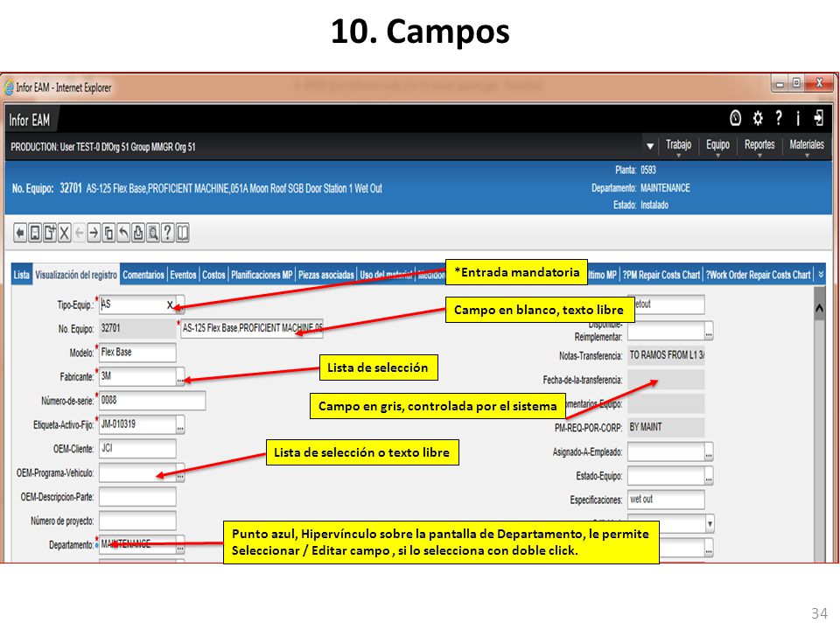
Task: Switch to the Lista tab
Action: (21, 275)
